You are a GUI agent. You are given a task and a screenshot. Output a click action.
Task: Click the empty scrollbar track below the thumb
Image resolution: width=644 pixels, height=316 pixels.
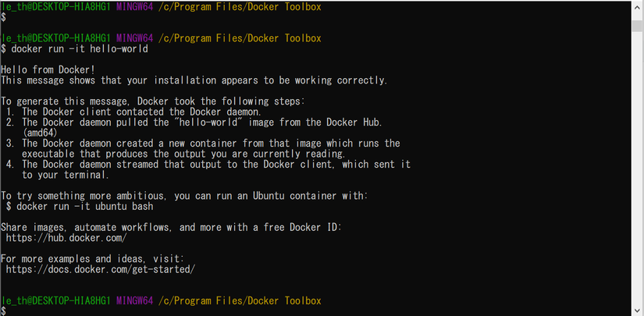[x=637, y=172]
